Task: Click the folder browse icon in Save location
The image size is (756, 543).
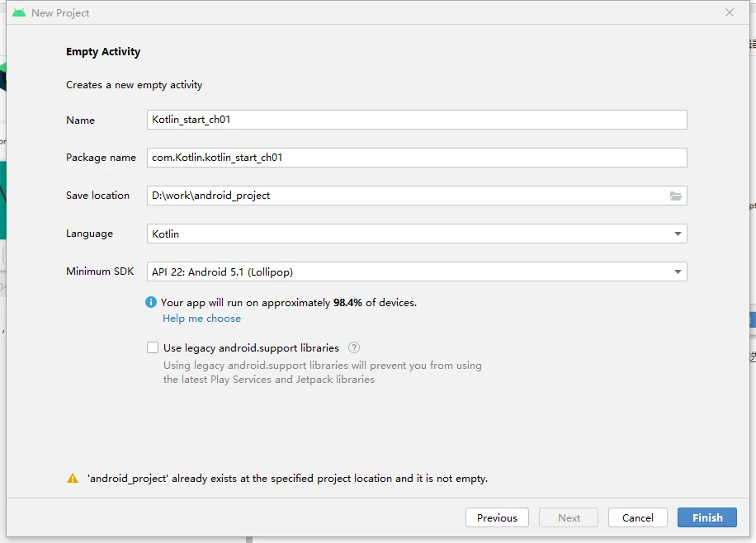Action: coord(675,196)
